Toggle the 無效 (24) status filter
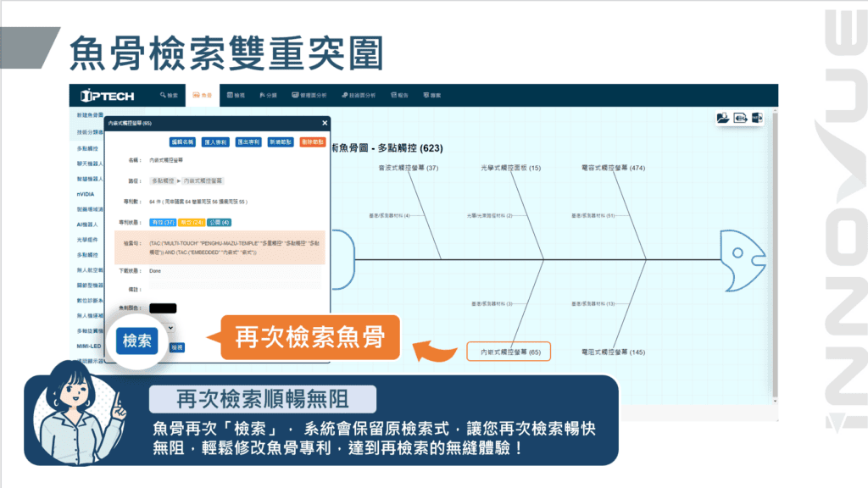 (x=192, y=222)
